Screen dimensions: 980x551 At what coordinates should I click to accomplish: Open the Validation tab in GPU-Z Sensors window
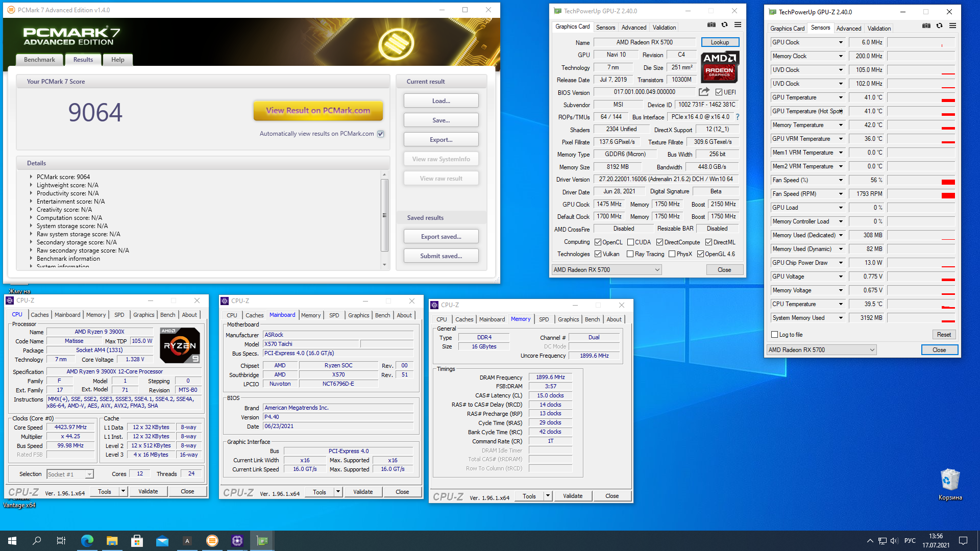pyautogui.click(x=879, y=29)
